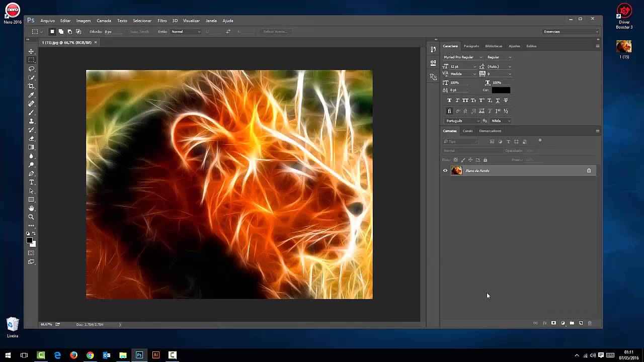
Task: Toggle faux bold text style
Action: pyautogui.click(x=449, y=101)
